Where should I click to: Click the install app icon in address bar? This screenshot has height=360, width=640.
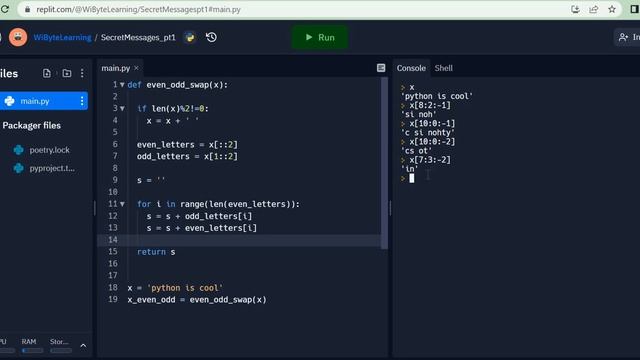[x=575, y=9]
